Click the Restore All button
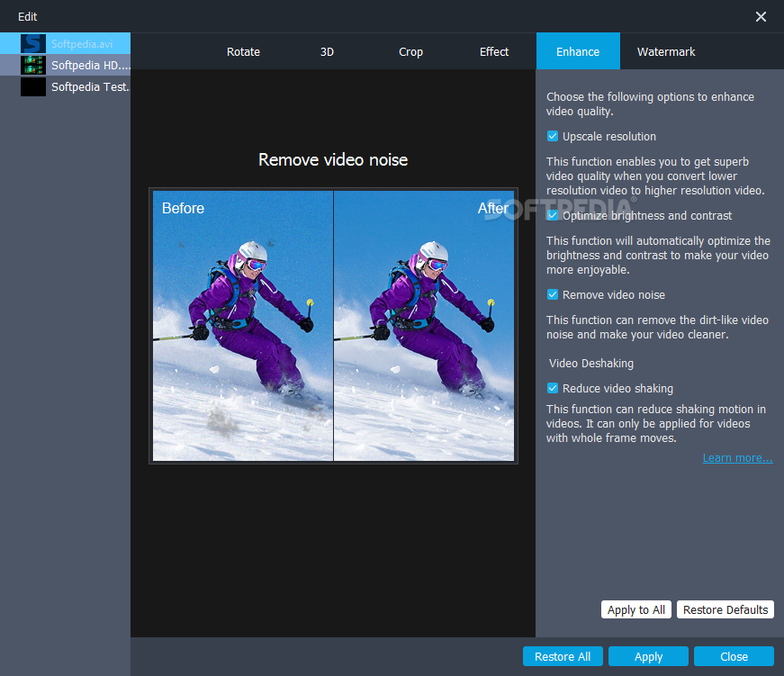Viewport: 784px width, 676px height. point(563,656)
